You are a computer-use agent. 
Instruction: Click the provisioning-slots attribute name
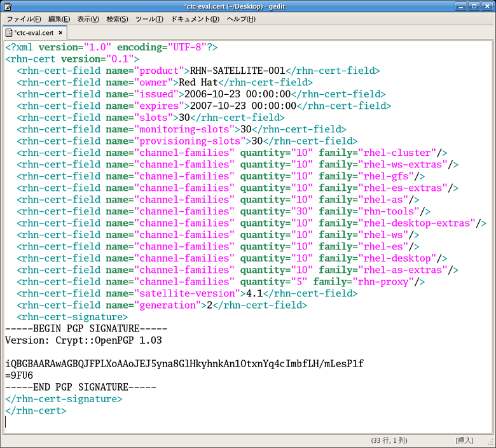[x=189, y=141]
